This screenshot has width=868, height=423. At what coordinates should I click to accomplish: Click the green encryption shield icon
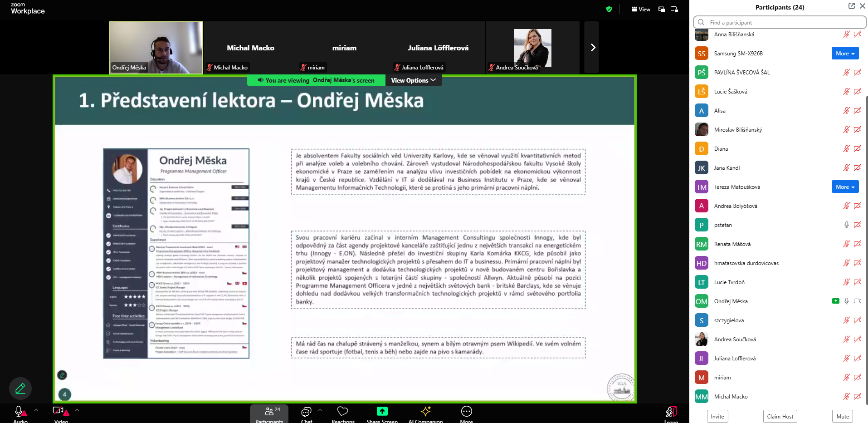coord(609,9)
